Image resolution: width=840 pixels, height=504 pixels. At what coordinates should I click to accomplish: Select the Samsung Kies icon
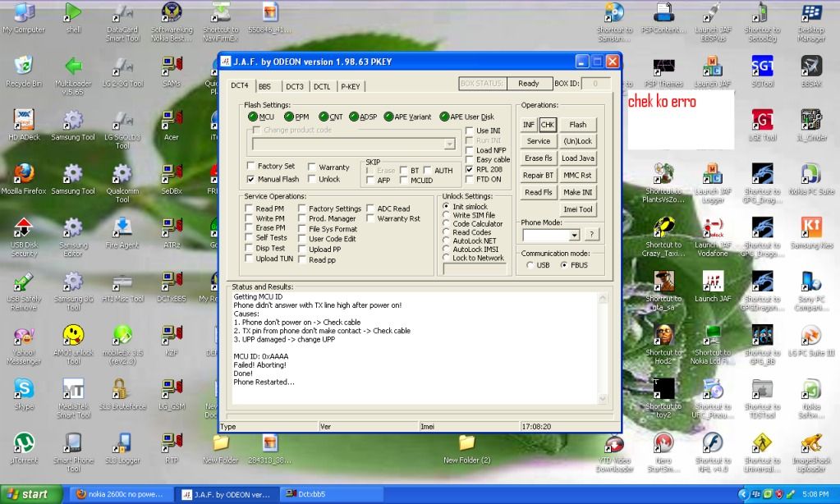pos(811,233)
